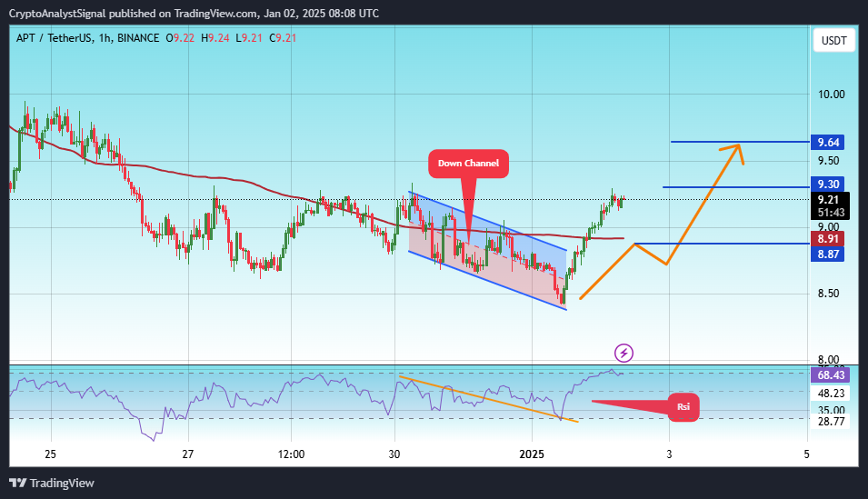The height and width of the screenshot is (499, 868).
Task: Click the 30 date axis label
Action: (394, 454)
